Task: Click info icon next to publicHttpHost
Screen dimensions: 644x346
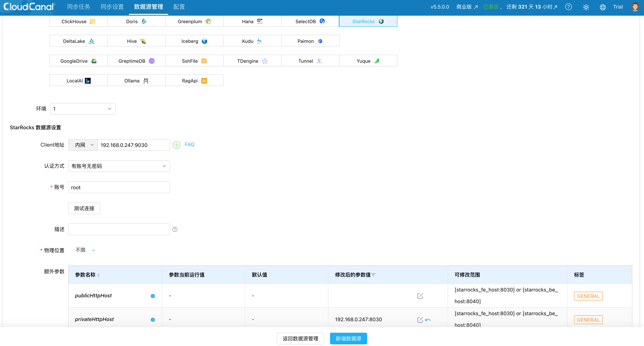Action: pyautogui.click(x=153, y=296)
